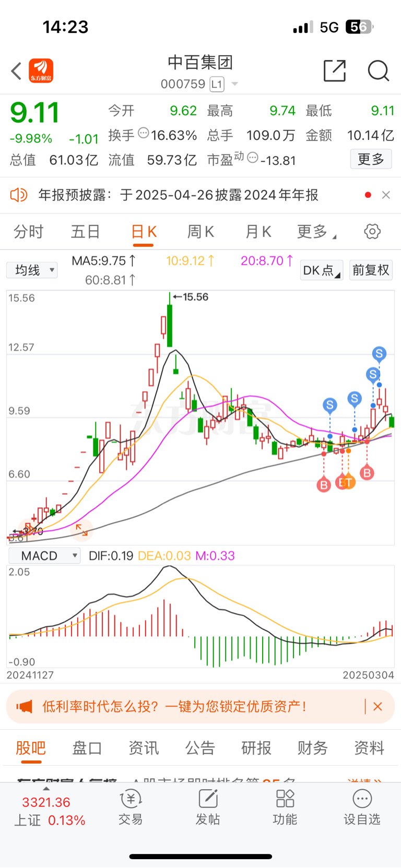401x868 pixels.
Task: Open the 东方财富 logo icon
Action: 41,71
